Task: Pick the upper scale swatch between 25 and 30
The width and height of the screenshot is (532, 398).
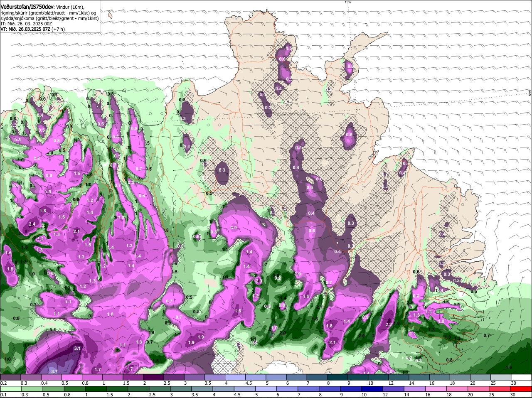Action: [x=501, y=377]
